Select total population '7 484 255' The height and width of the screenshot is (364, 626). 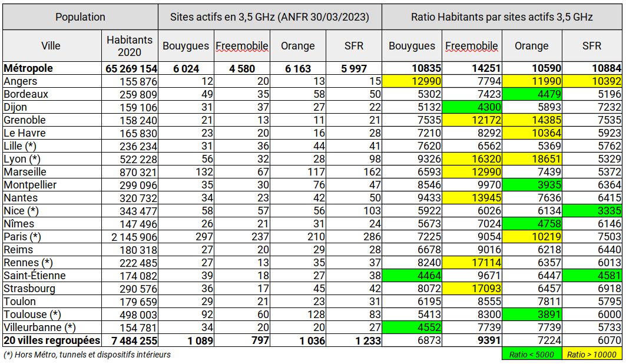[130, 340]
